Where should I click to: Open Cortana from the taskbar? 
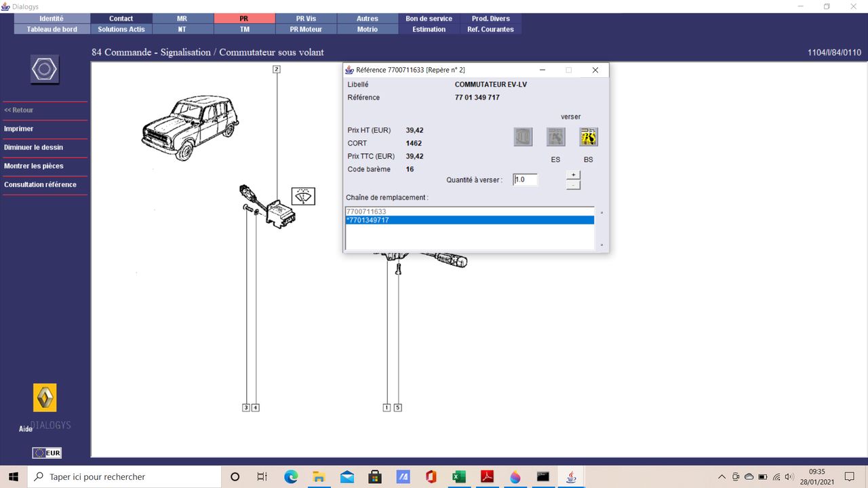coord(235,476)
